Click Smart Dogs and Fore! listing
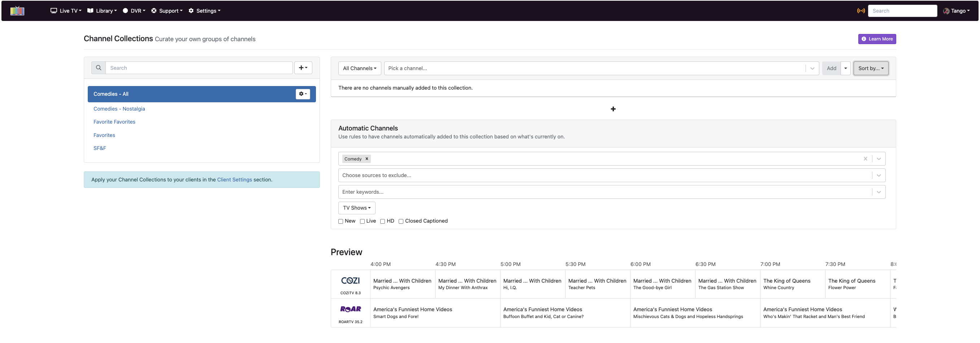This screenshot has height=343, width=980. [x=435, y=313]
